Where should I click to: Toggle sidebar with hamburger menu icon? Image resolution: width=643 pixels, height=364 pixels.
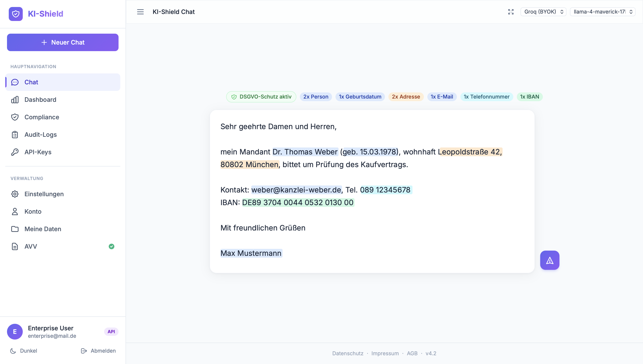140,12
